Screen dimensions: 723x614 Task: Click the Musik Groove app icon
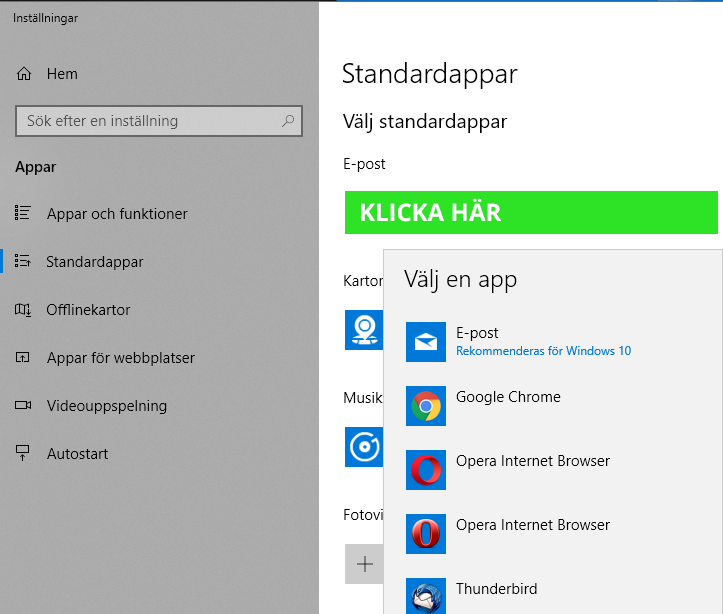364,447
